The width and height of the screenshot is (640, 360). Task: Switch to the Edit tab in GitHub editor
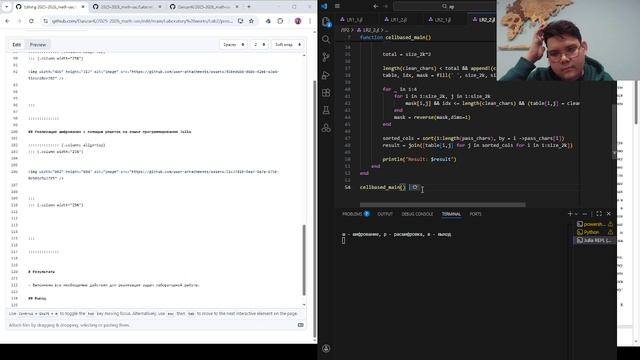tap(17, 44)
